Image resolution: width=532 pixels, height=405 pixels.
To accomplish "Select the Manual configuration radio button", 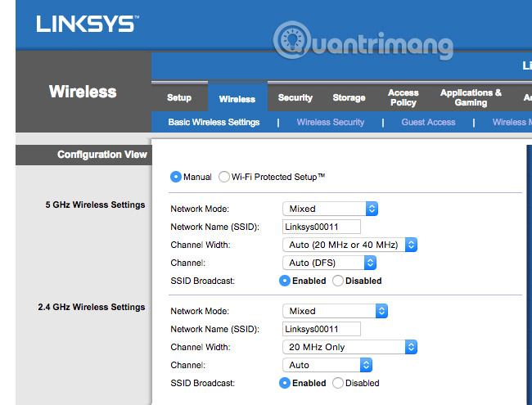I will 176,177.
